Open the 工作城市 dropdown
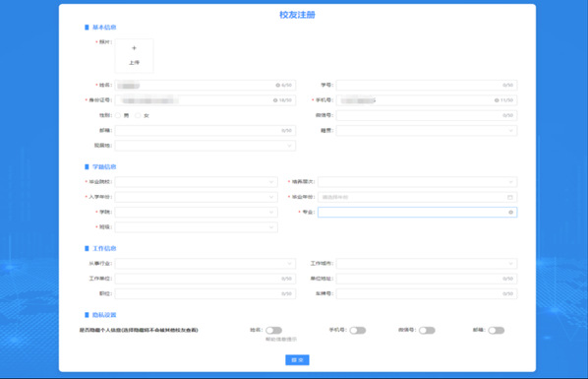This screenshot has width=588, height=379. [427, 263]
